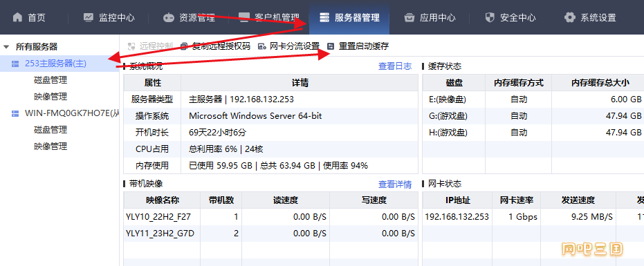
Task: Click the server icon beside WIN-FMQ0GK7HO7E
Action: pyautogui.click(x=15, y=113)
